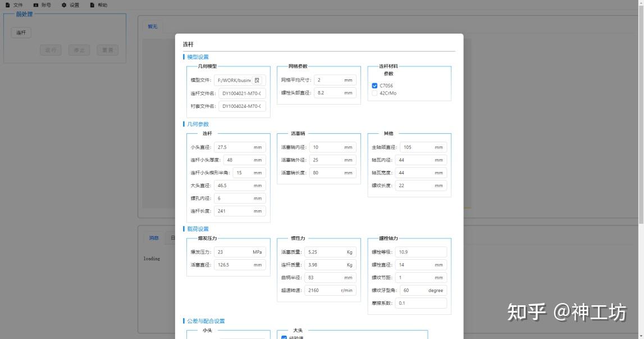Click the 连杆 button in 前处理 panel

point(21,33)
